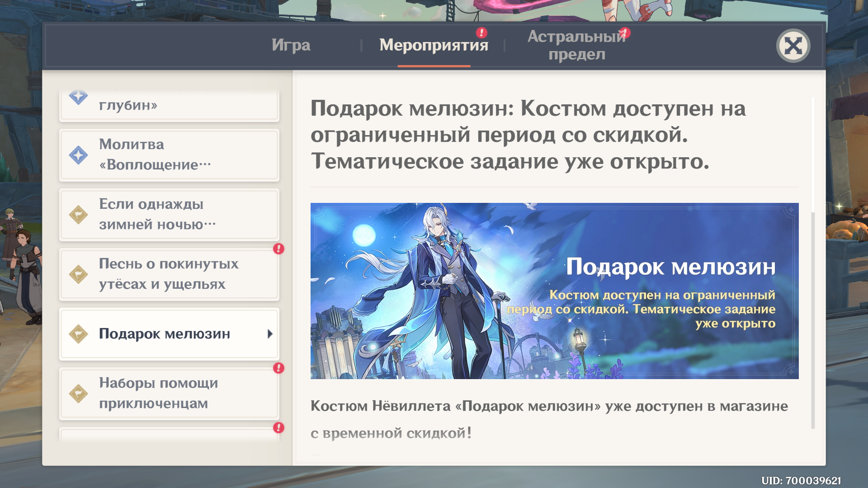Click the gold flag icon beside Подарок мелюзин
Image resolution: width=868 pixels, height=488 pixels.
[78, 334]
